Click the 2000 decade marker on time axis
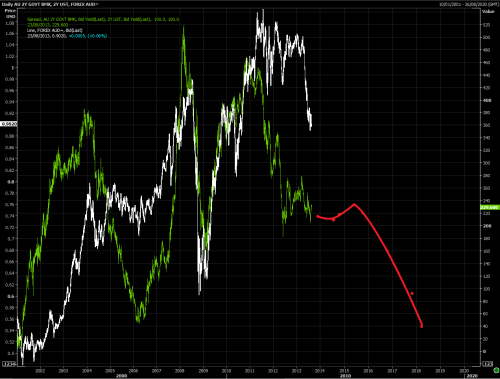 tap(121, 376)
